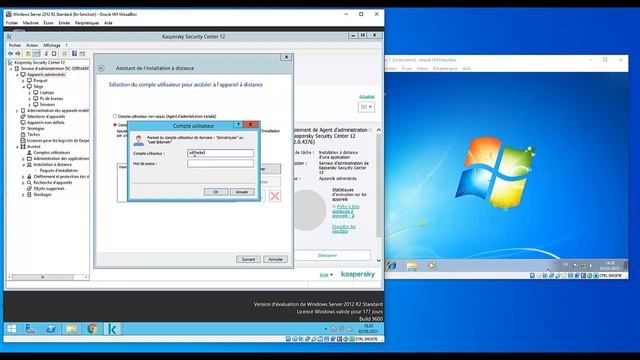Viewport: 640px width, 360px height.
Task: Open the VirtualBox Machine menu
Action: 31,23
